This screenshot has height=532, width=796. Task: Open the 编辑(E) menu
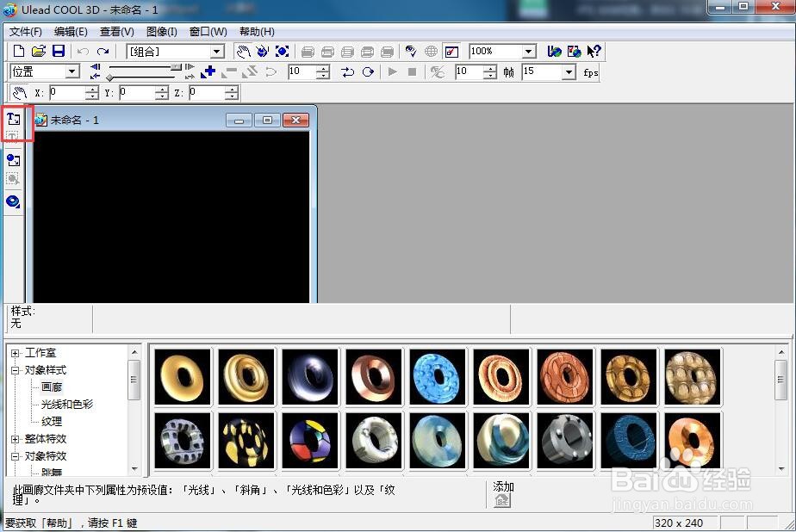[x=71, y=32]
